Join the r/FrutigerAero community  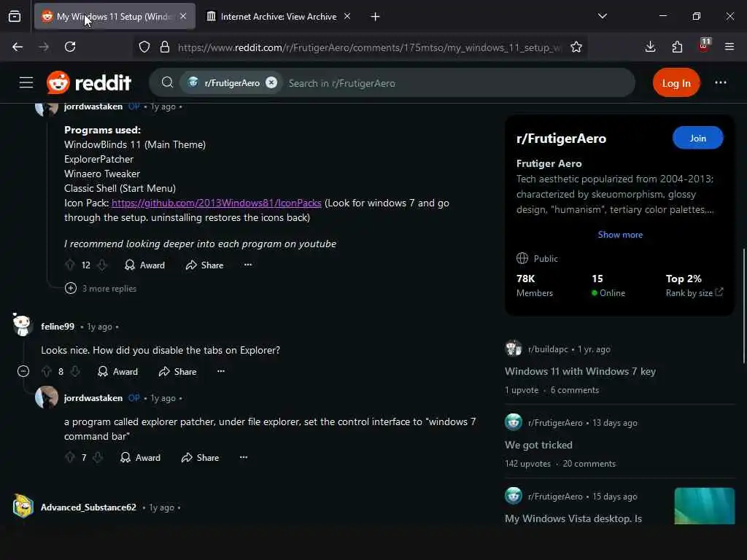coord(697,138)
